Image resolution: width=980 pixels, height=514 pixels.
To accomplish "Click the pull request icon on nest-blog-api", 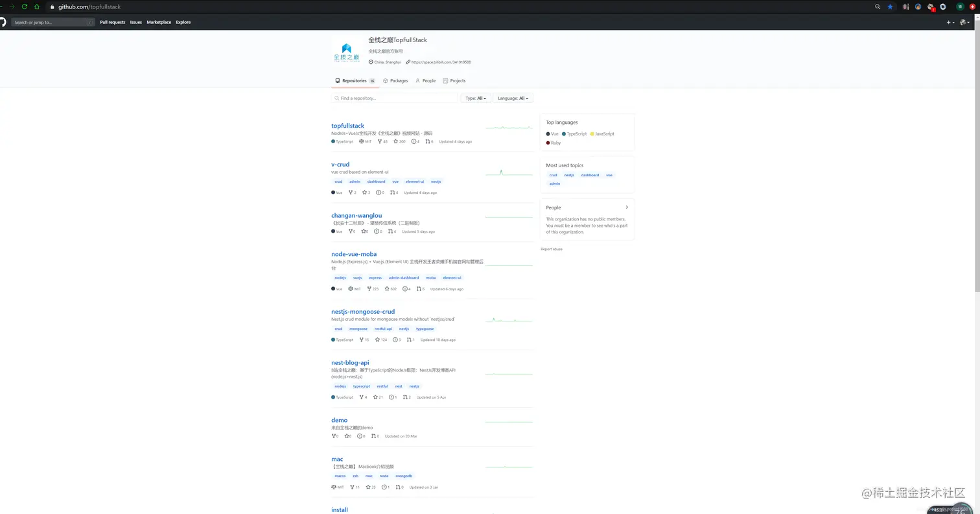I will click(x=406, y=397).
